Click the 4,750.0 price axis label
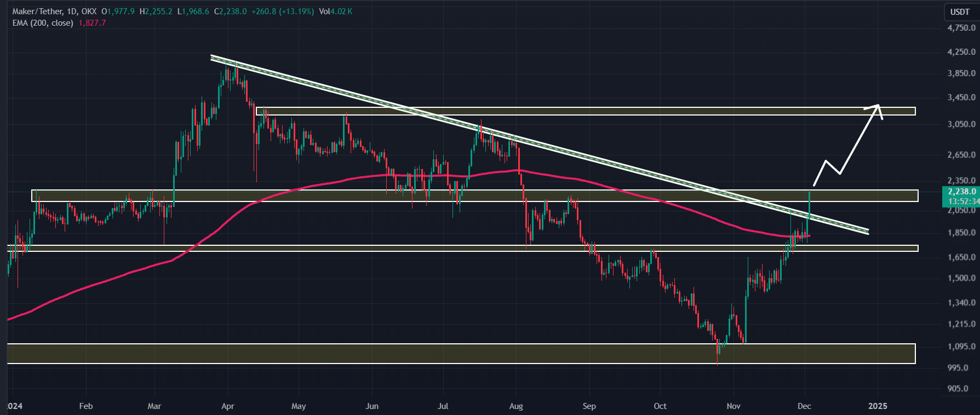Image resolution: width=980 pixels, height=415 pixels. click(961, 27)
